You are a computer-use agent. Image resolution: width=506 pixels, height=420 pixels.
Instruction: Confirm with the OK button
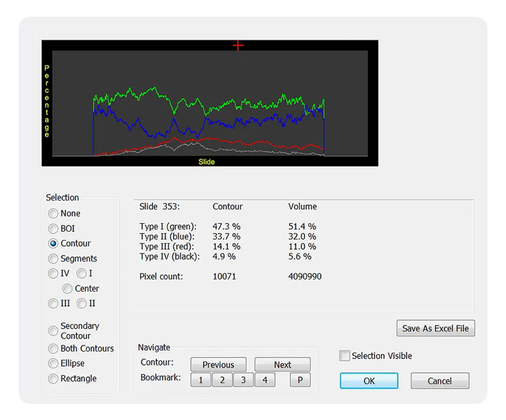coord(369,381)
